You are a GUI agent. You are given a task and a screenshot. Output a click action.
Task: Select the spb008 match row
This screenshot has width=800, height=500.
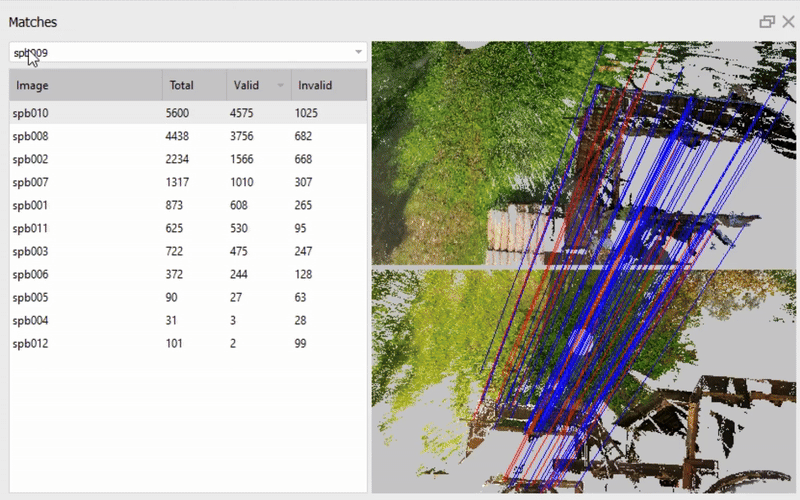30,136
